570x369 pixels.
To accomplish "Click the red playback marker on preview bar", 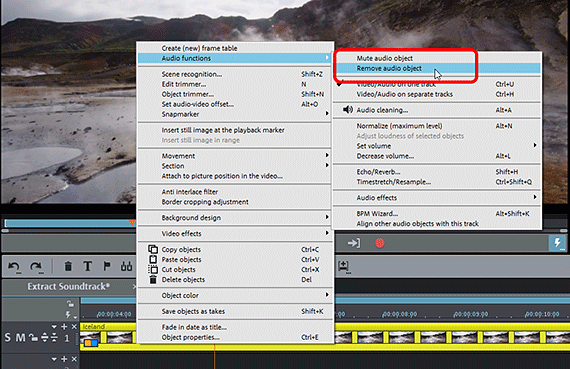I will 132,222.
